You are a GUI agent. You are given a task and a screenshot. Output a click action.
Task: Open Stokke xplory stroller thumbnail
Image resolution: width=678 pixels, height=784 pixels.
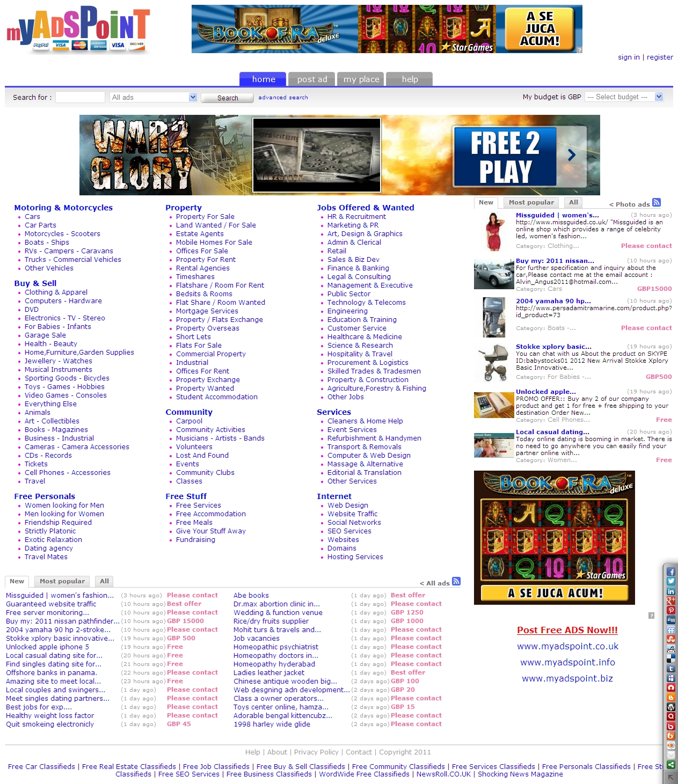pyautogui.click(x=494, y=362)
